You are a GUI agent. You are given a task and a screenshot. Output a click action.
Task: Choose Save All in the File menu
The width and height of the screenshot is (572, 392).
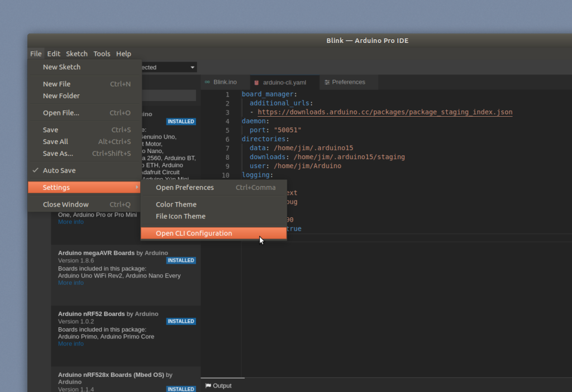click(85, 141)
